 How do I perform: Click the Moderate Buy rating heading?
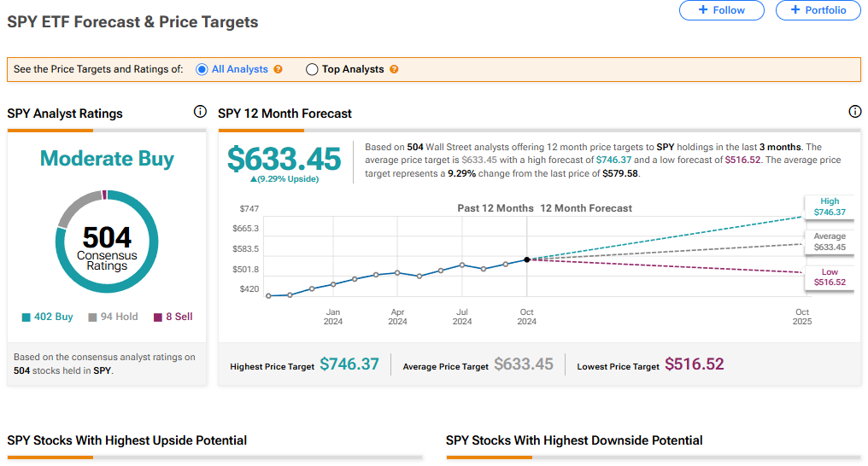pos(107,159)
